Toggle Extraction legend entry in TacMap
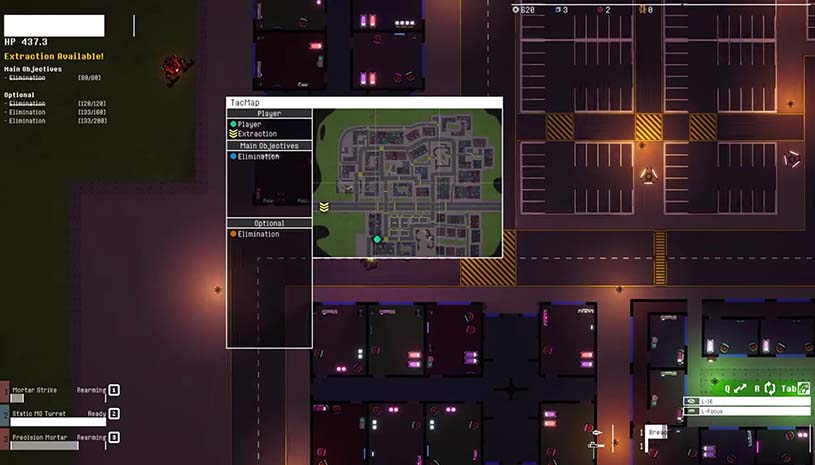 (256, 133)
